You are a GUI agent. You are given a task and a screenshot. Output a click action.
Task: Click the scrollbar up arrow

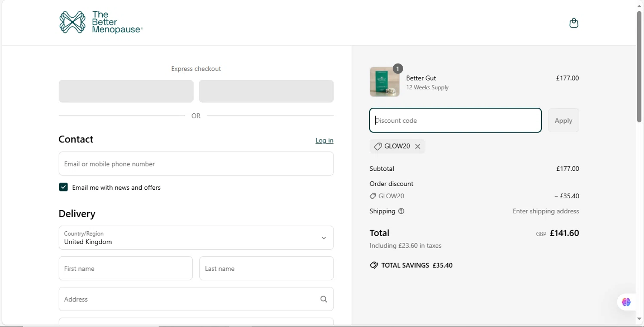tap(639, 6)
